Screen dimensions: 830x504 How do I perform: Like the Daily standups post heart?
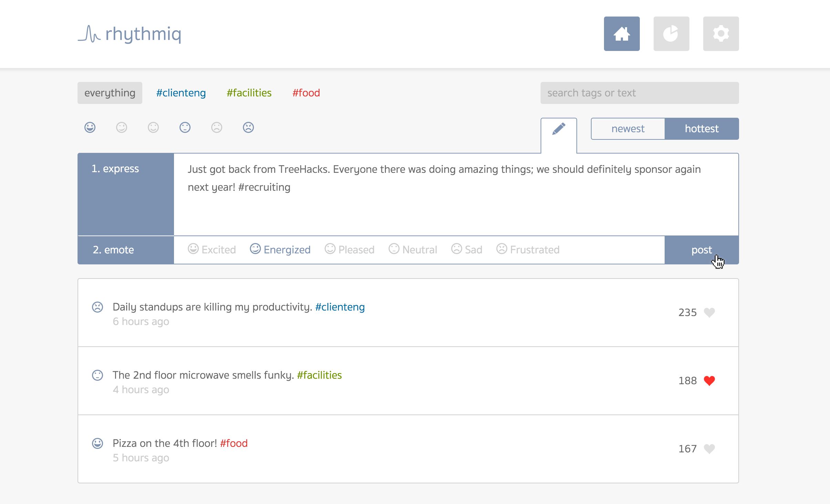(709, 312)
